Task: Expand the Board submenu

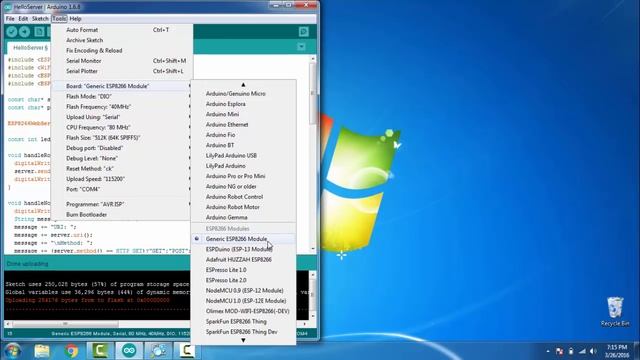Action: point(122,86)
